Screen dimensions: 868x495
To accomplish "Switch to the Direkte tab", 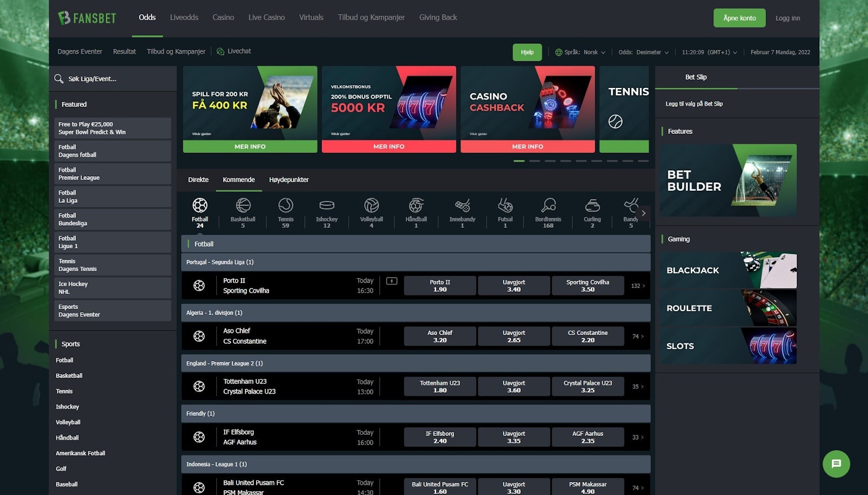I will tap(198, 179).
